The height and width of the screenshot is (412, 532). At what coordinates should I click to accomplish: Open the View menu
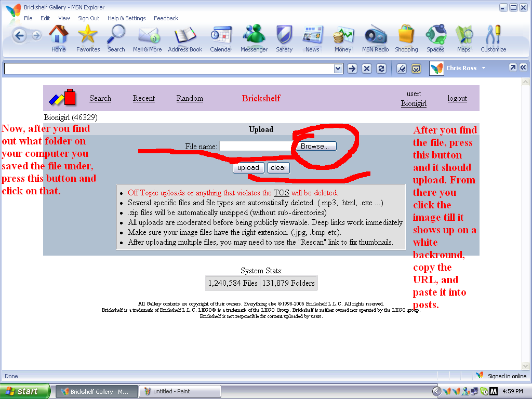click(64, 18)
